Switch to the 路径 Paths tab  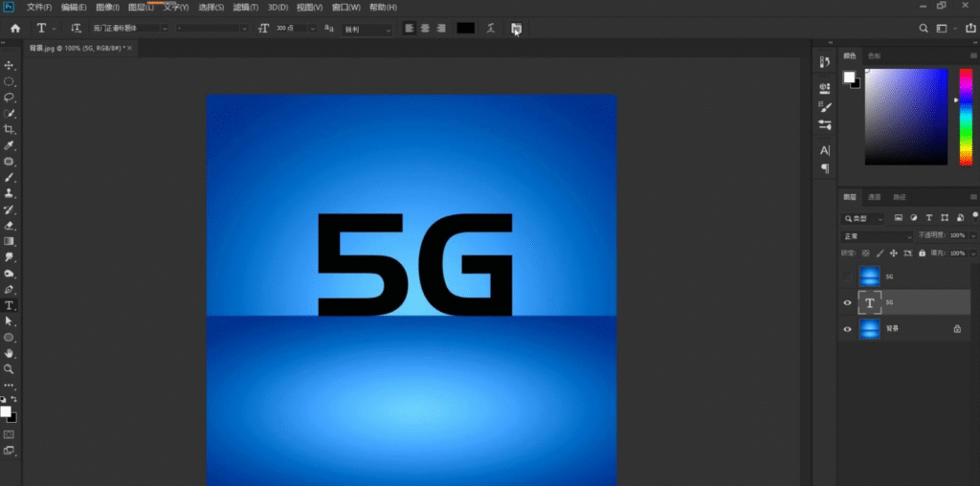[x=899, y=197]
